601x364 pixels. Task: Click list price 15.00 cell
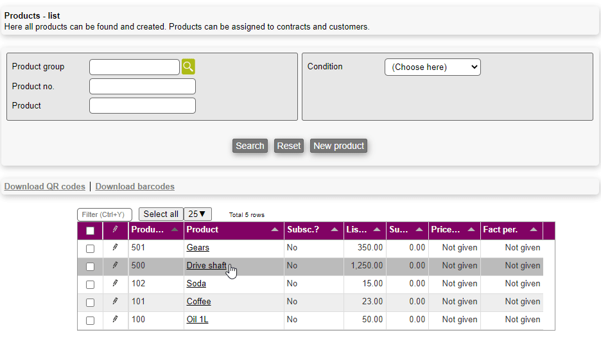click(x=365, y=284)
